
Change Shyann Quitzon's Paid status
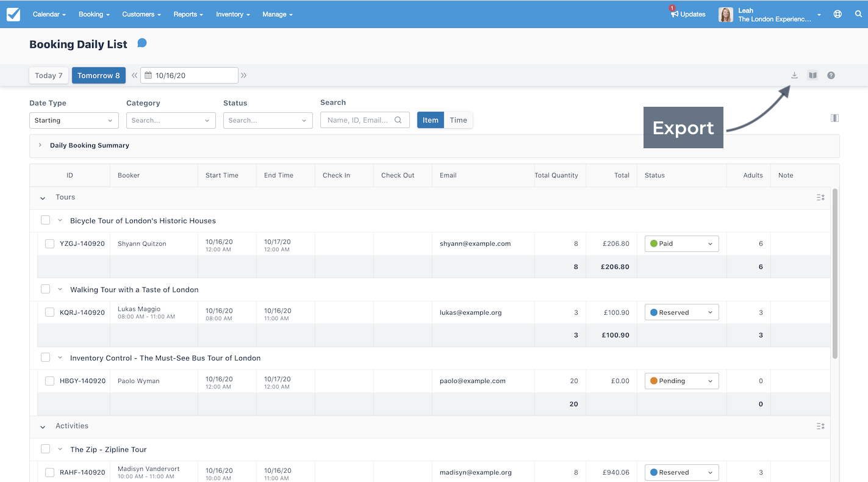pos(682,243)
